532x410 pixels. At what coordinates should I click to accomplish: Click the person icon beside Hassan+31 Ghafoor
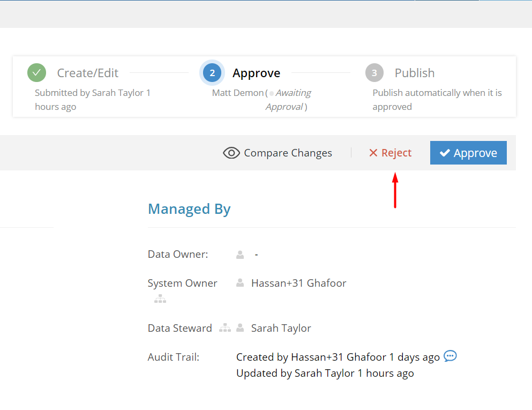pyautogui.click(x=240, y=283)
